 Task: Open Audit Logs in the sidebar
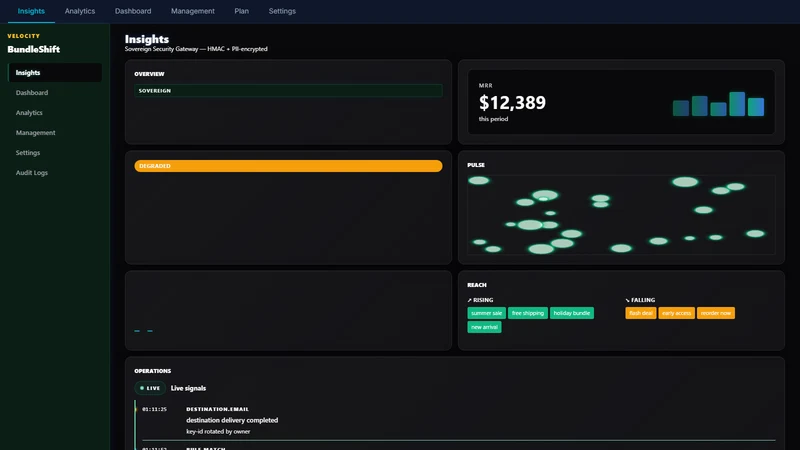[x=55, y=172]
